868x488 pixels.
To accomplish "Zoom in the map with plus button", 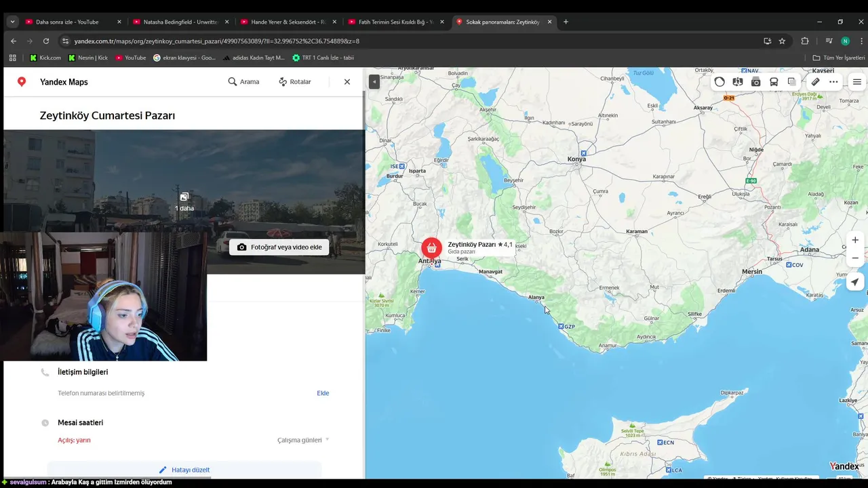I will click(x=855, y=240).
